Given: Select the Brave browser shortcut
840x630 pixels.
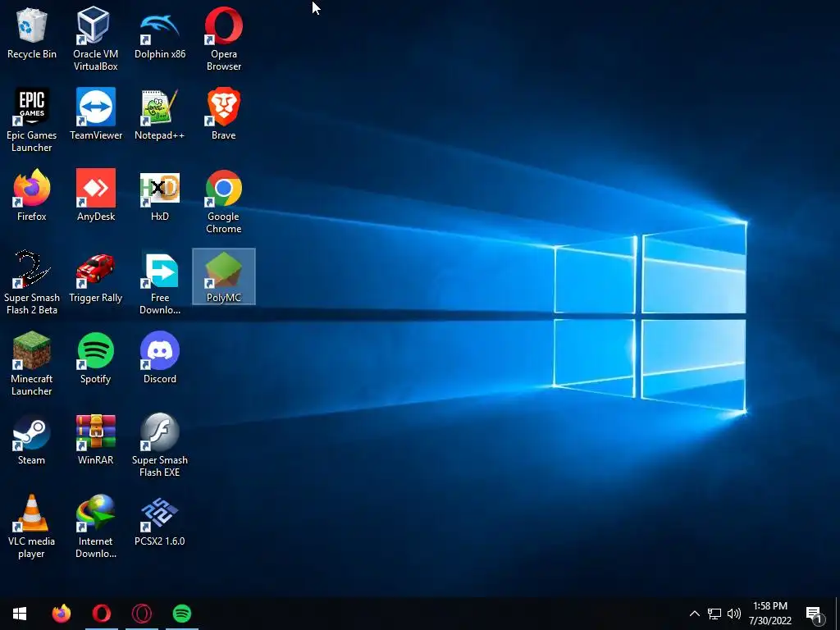Looking at the screenshot, I should click(223, 115).
